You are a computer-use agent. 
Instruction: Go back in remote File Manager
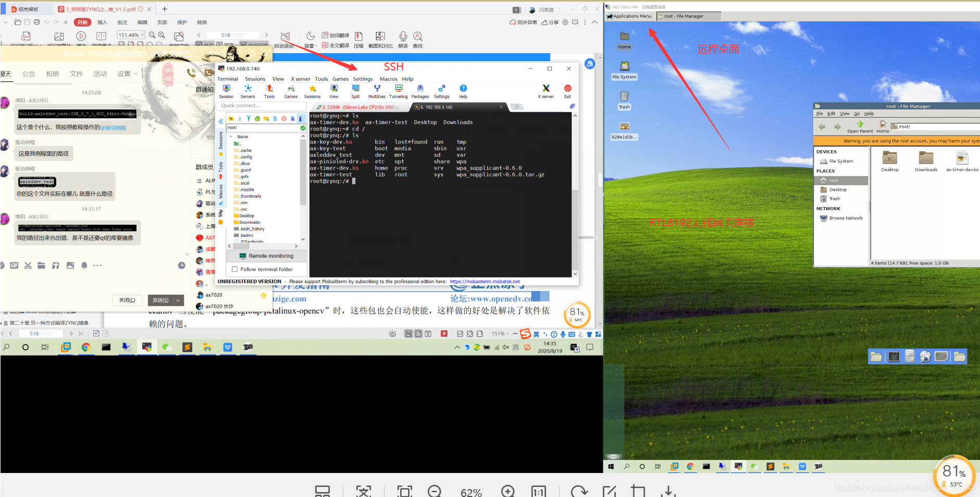[822, 127]
